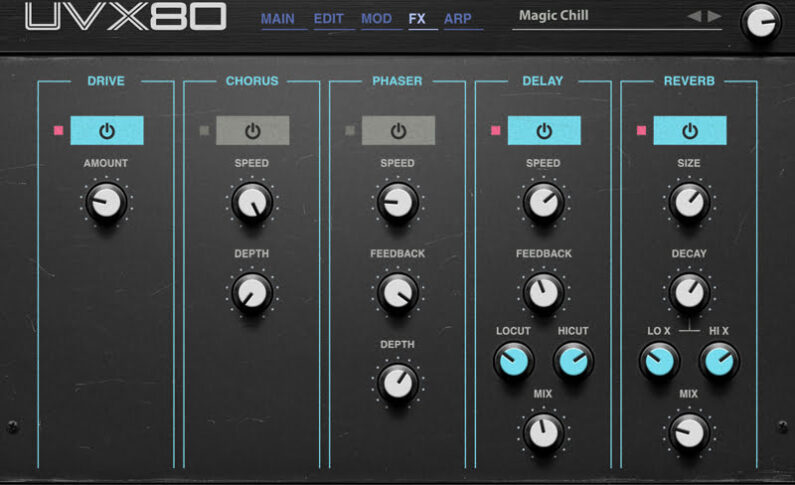Click the HICUT label in Delay

point(573,331)
